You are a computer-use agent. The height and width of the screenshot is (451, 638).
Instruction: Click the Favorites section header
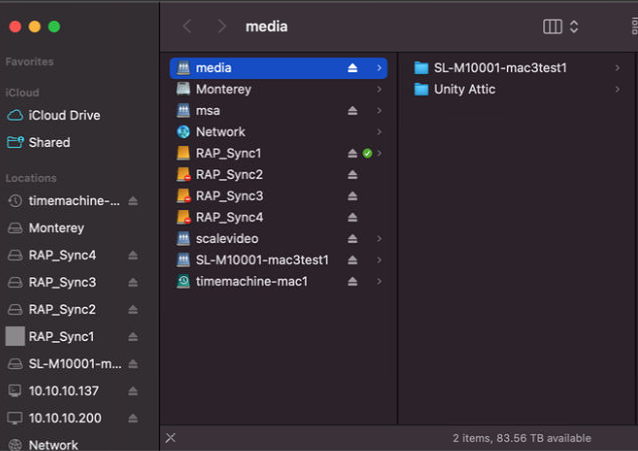pos(29,62)
